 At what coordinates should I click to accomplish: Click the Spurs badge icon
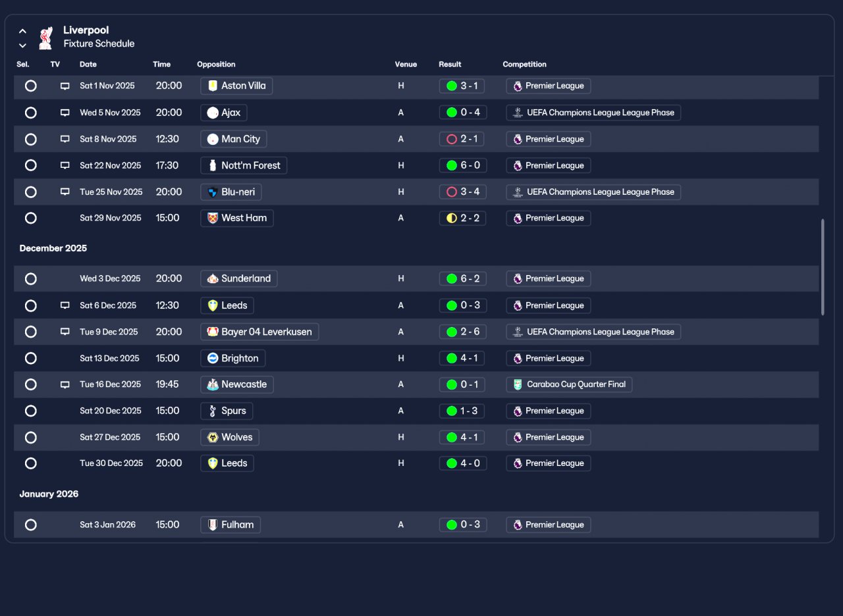pos(212,411)
